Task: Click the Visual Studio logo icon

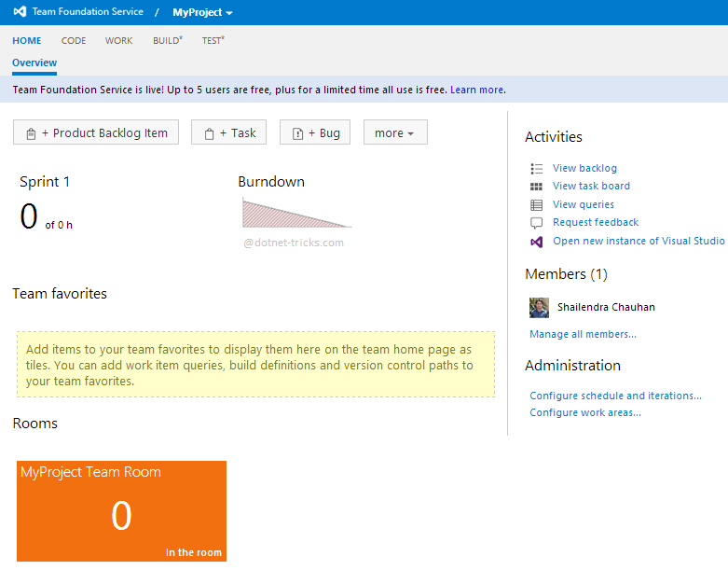Action: click(x=19, y=12)
